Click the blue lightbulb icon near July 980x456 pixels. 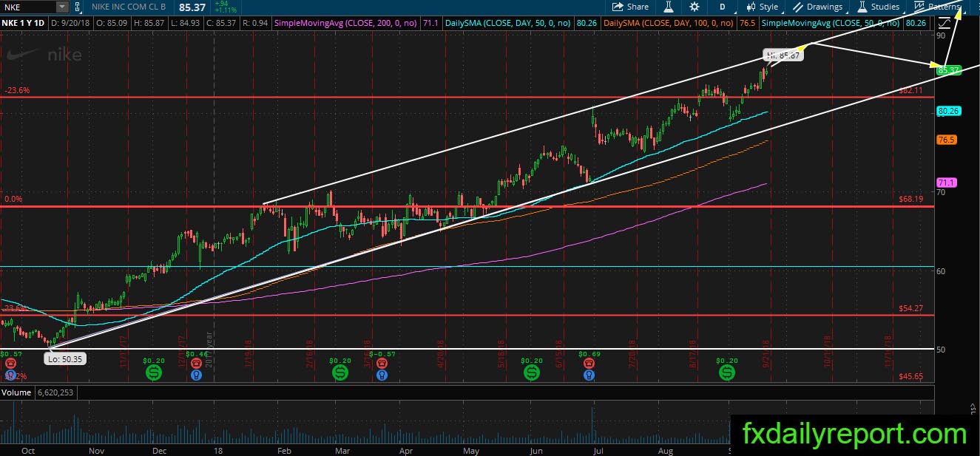click(589, 375)
